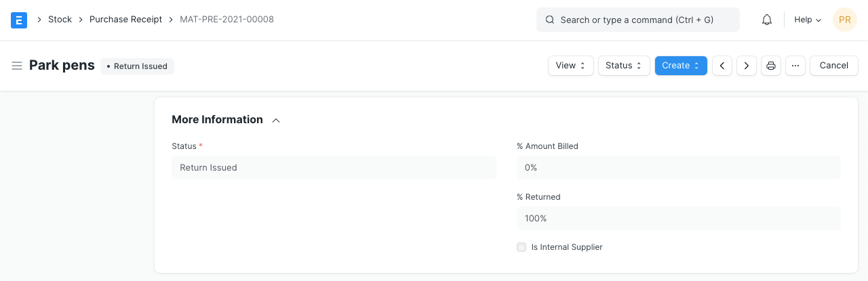Click the Cancel button
The image size is (868, 281).
(834, 66)
